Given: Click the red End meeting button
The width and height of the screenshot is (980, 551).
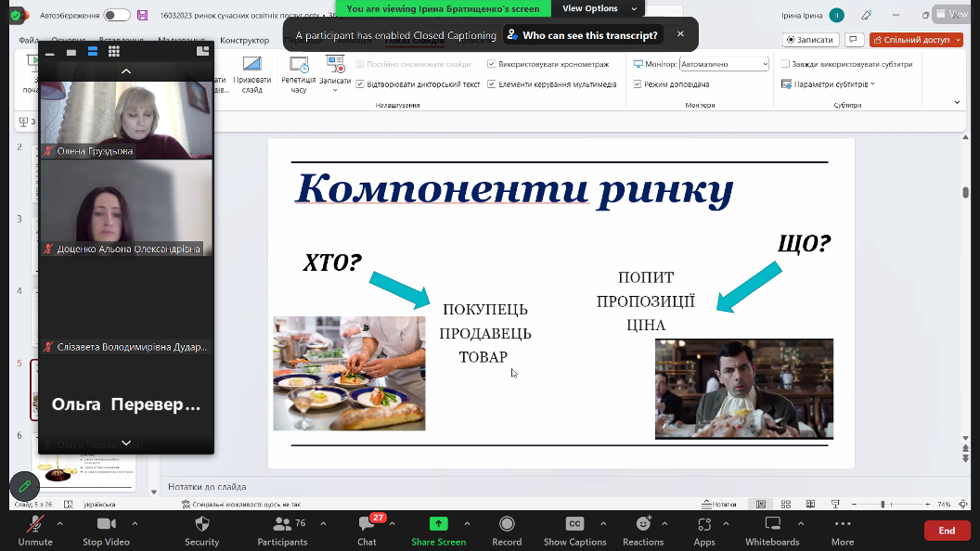Looking at the screenshot, I should coord(947,531).
